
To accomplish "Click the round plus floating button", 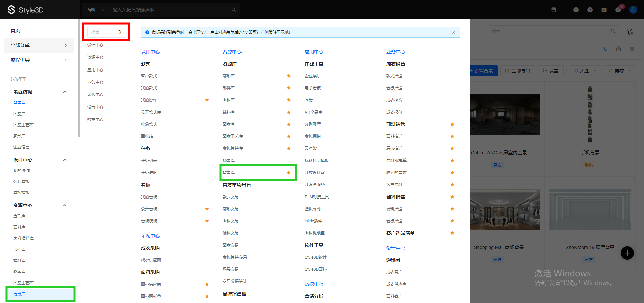I will [x=627, y=253].
